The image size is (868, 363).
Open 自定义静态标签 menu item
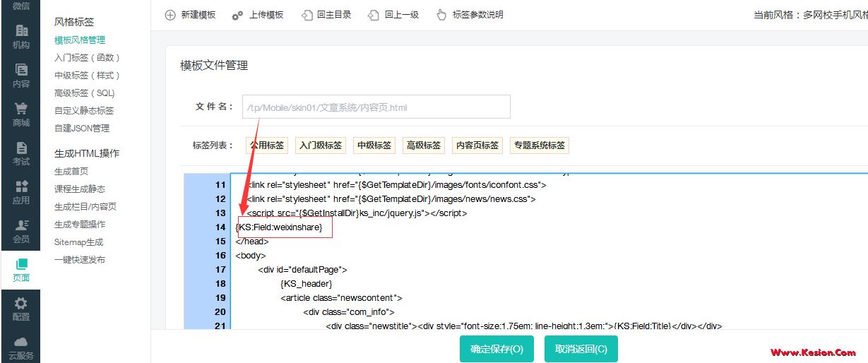tap(84, 111)
